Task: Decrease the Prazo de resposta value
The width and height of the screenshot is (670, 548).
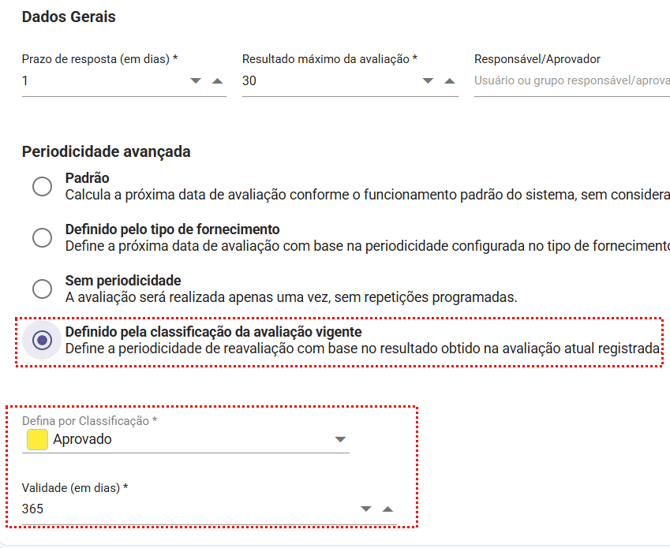Action: click(x=196, y=81)
